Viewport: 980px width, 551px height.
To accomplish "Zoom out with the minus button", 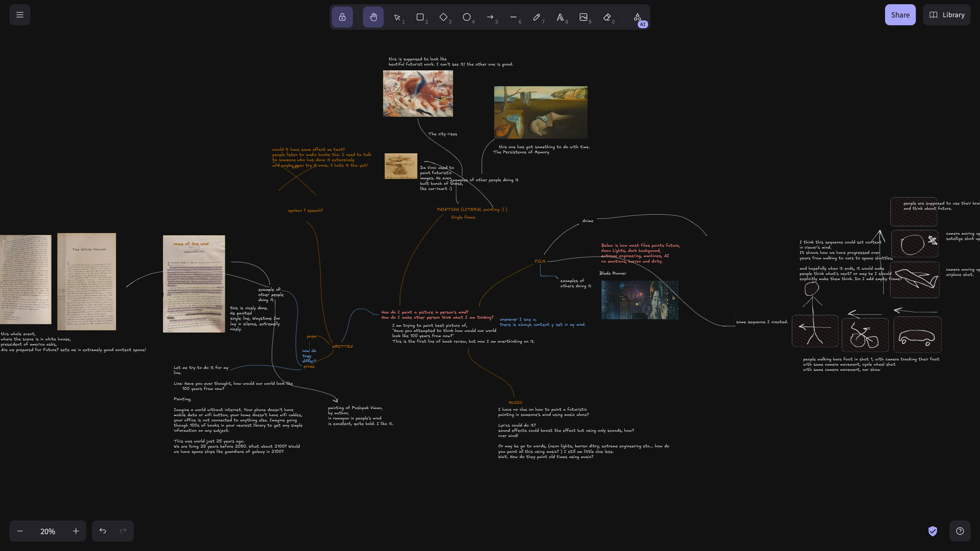I will (x=20, y=531).
